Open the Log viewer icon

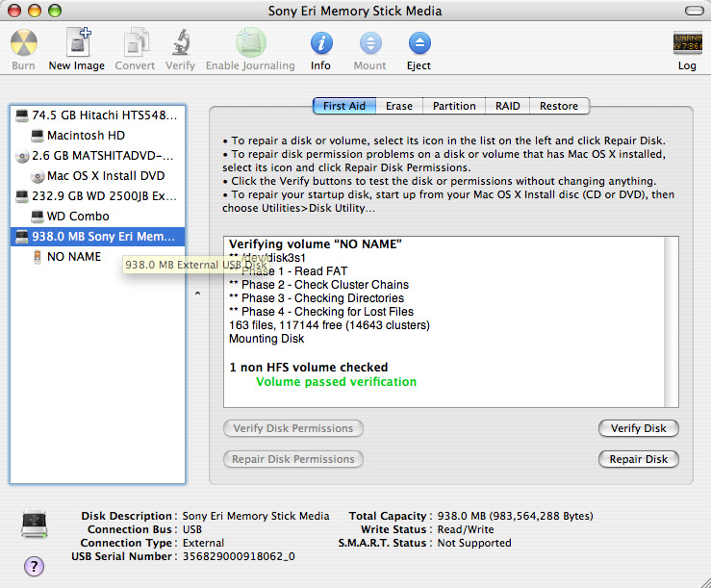[687, 44]
